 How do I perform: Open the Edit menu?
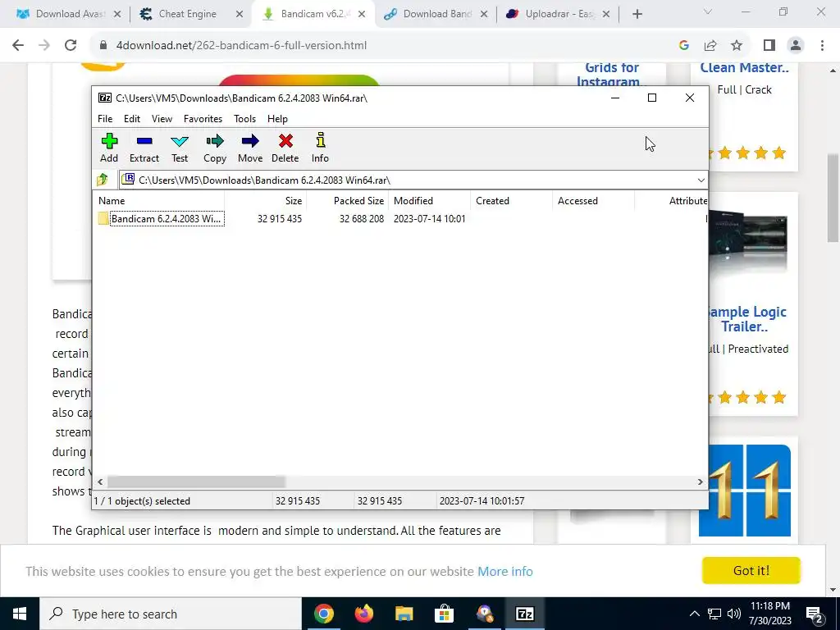point(132,119)
